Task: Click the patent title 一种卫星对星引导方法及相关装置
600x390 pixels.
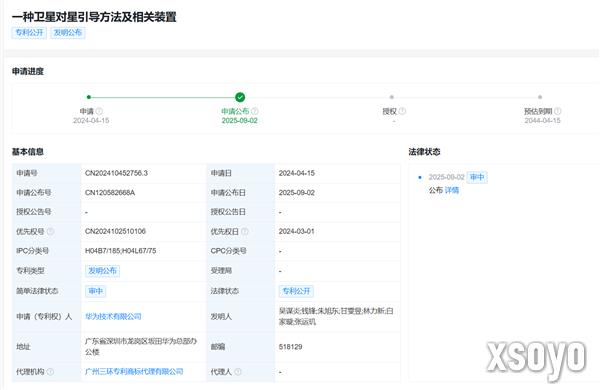Action: coord(94,17)
